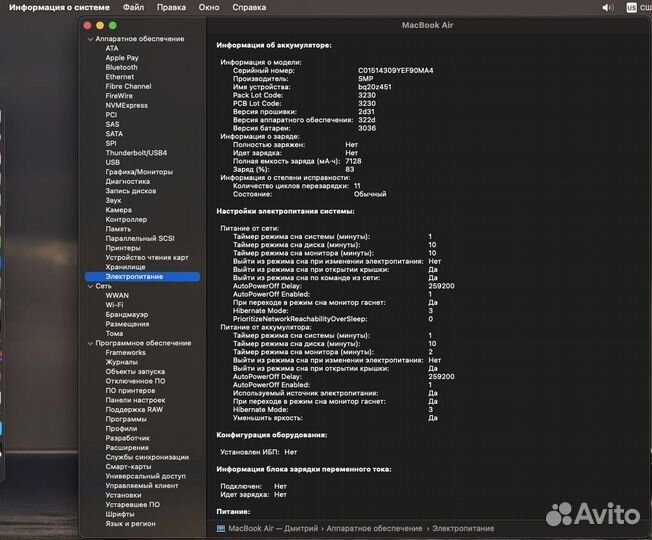Click the red close window button
This screenshot has height=540, width=652.
click(x=87, y=25)
